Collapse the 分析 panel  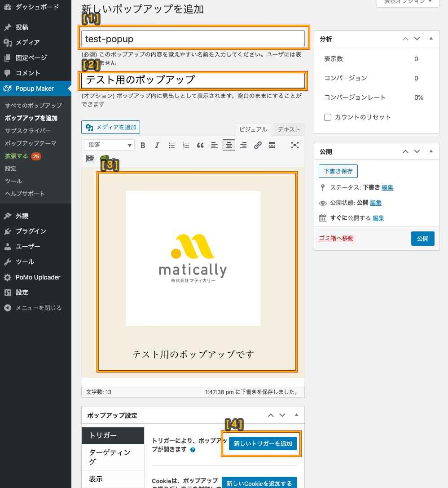431,39
